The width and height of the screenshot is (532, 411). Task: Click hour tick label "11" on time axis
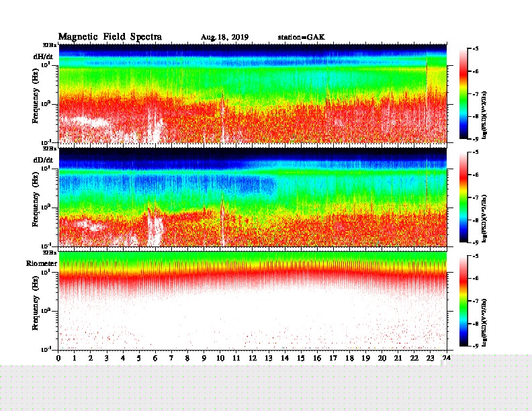point(236,358)
